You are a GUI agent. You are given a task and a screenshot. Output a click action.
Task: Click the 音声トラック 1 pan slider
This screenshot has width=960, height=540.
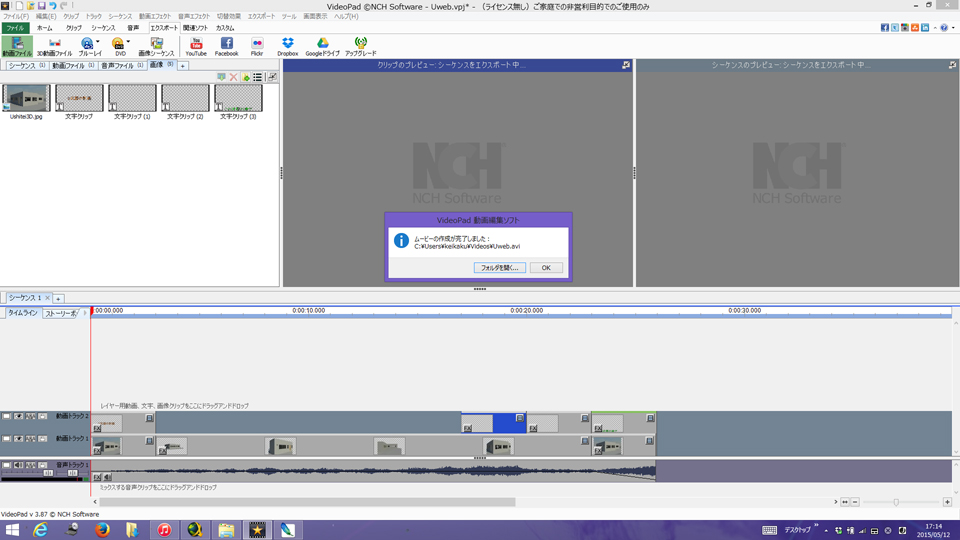(72, 473)
